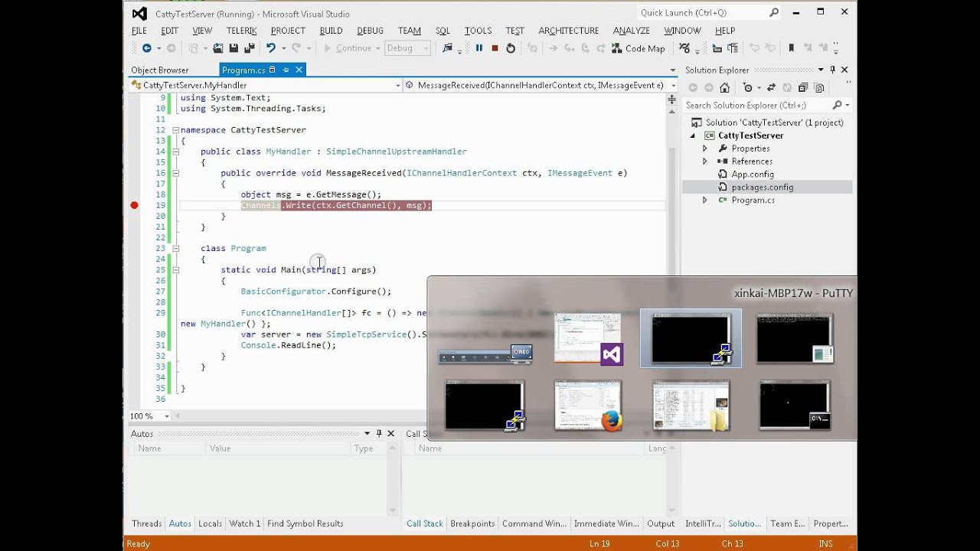Save the current file with Save icon
Viewport: 980px width, 551px height.
point(234,48)
